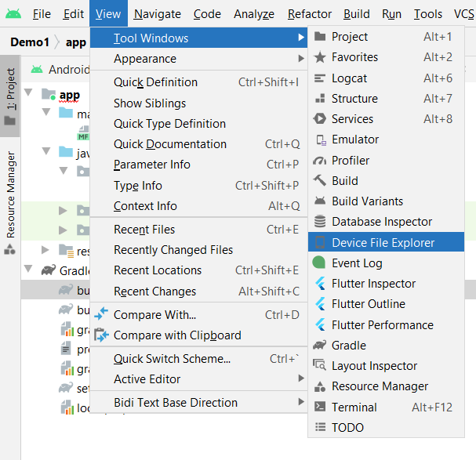Click the Project folder icon in submenu
Viewport: 476px width, 460px height.
(x=320, y=37)
